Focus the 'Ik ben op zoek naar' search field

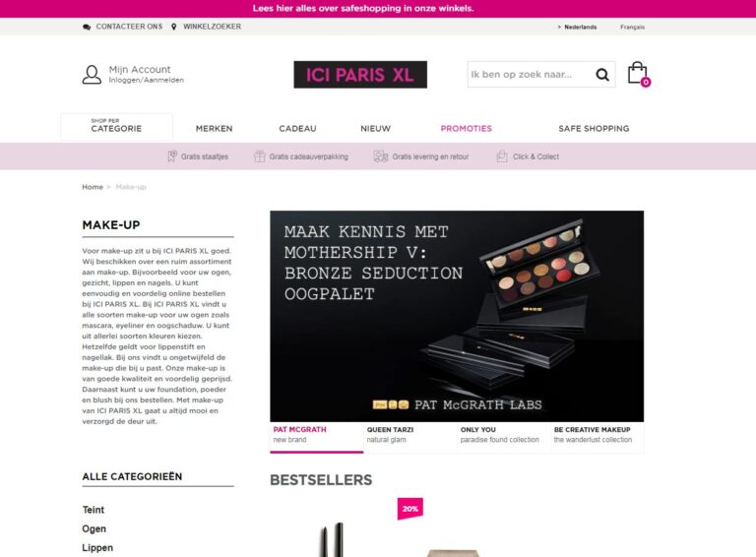[x=530, y=74]
